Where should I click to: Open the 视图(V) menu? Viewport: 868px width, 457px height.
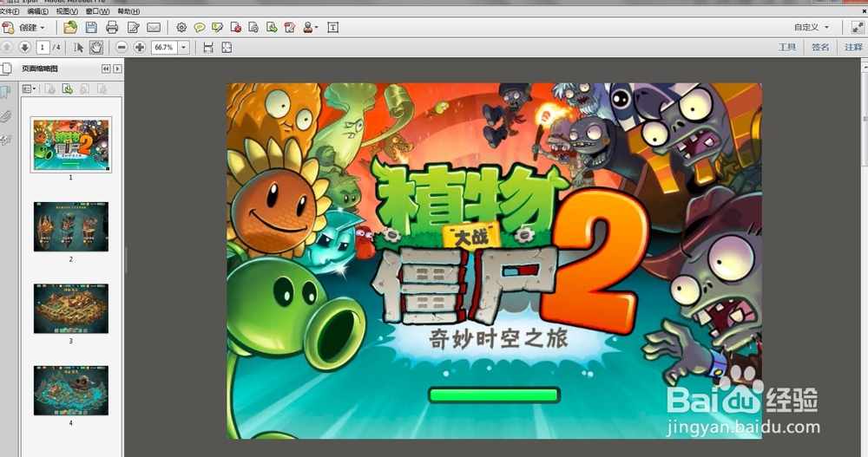pos(67,11)
